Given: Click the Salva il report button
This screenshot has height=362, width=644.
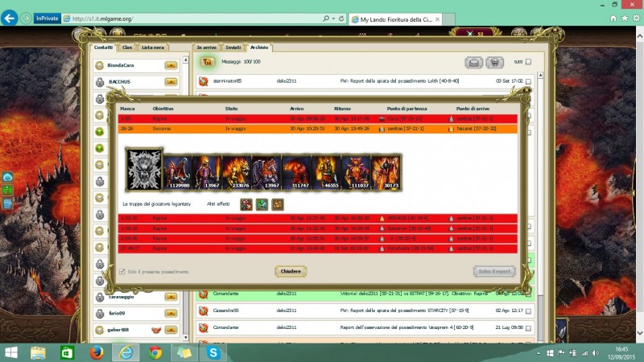Looking at the screenshot, I should coord(493,271).
